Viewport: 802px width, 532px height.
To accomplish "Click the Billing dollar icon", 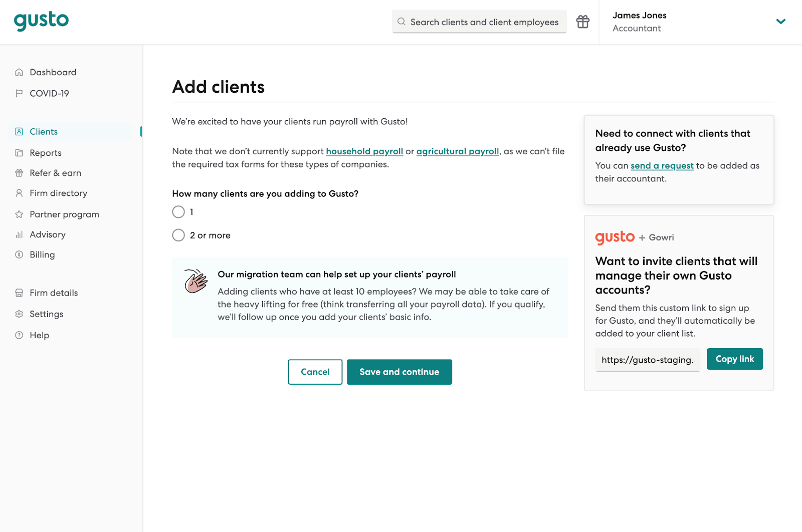I will pos(19,254).
